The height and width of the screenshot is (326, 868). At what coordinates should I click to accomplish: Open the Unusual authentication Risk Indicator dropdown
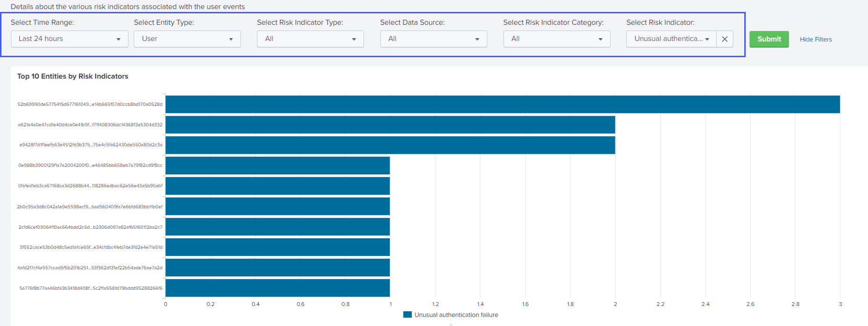coord(671,39)
